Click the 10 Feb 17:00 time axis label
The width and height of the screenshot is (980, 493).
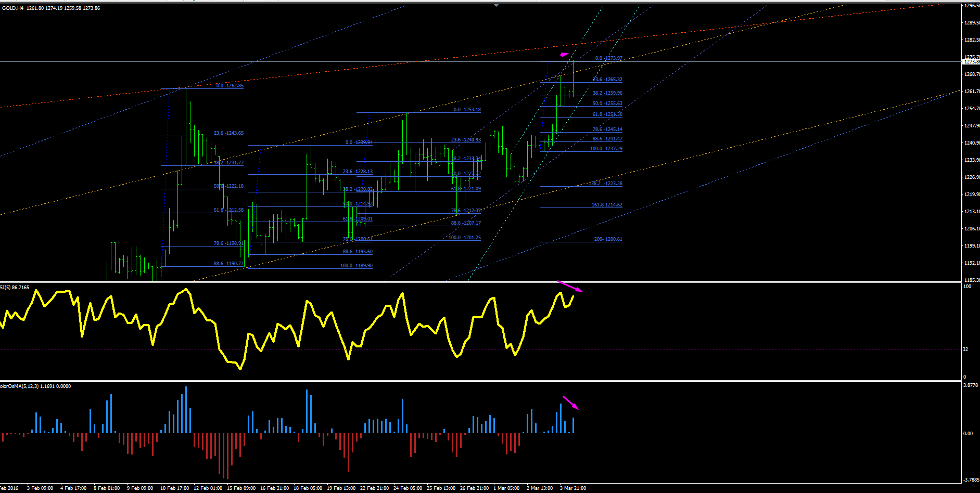[175, 488]
